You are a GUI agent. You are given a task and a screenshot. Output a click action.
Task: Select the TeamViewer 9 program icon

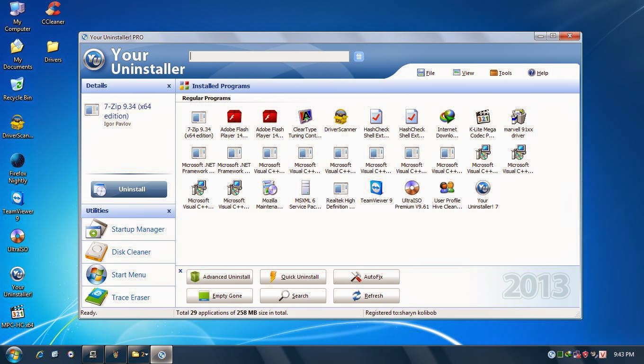[376, 189]
